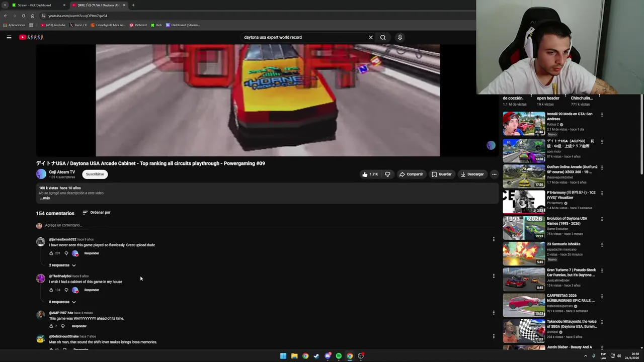644x362 pixels.
Task: Open Steam from taskbar
Action: pyautogui.click(x=316, y=356)
